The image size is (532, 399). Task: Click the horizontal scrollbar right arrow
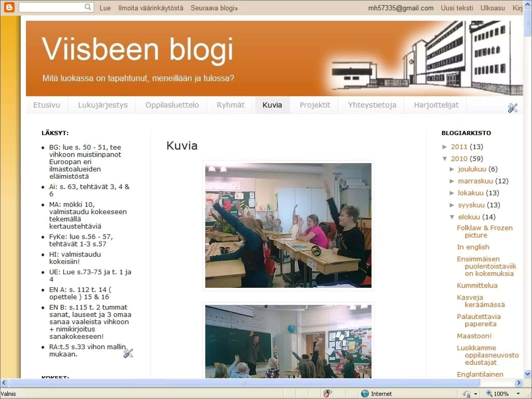click(519, 382)
